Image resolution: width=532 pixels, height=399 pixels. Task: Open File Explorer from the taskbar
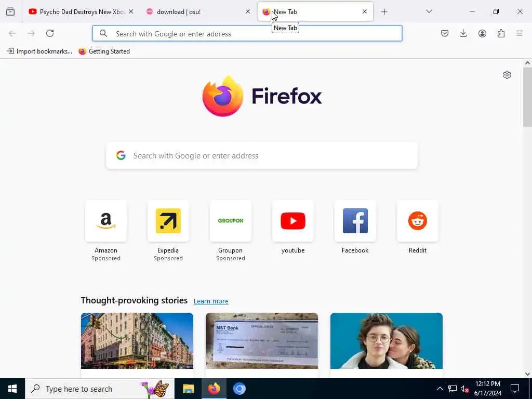coord(188,389)
